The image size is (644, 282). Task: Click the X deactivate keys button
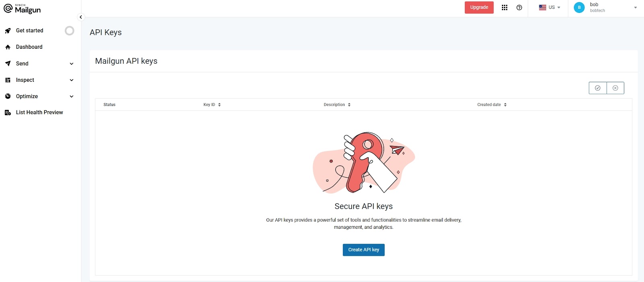pyautogui.click(x=615, y=88)
